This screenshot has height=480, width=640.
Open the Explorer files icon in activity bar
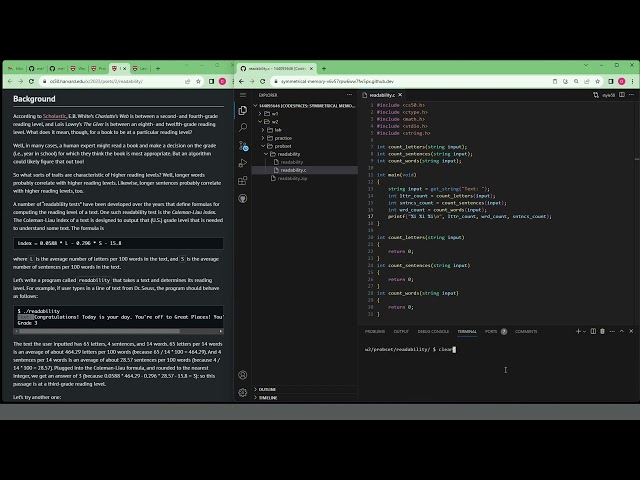[x=242, y=110]
